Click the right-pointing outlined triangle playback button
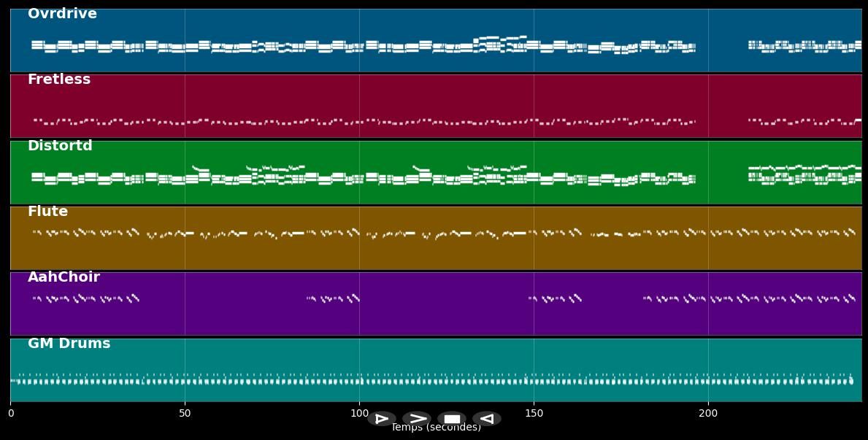This screenshot has height=440, width=868. pos(382,419)
